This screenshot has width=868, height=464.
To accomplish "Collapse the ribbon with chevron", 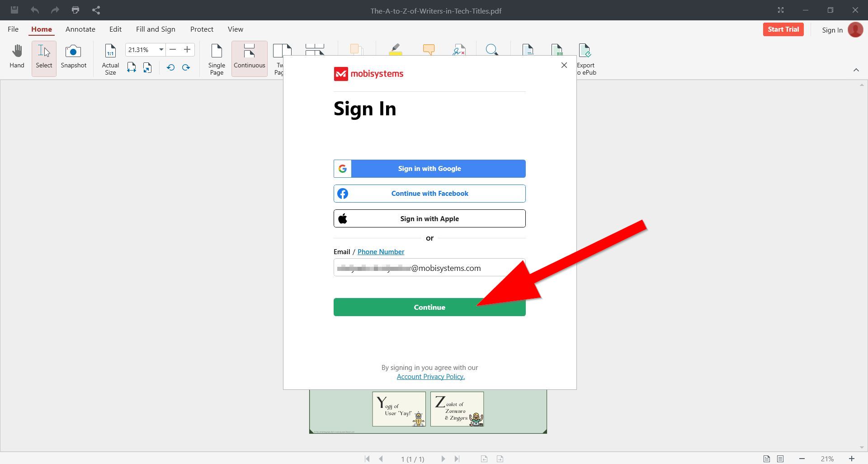I will pos(856,70).
